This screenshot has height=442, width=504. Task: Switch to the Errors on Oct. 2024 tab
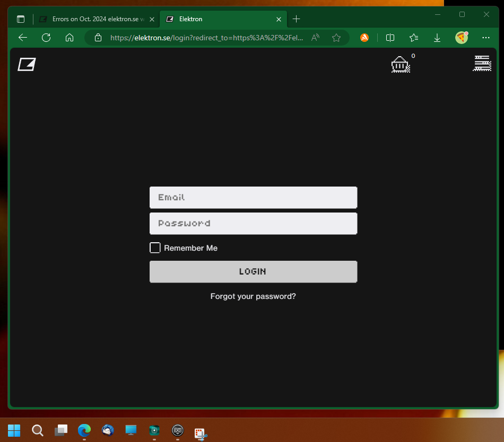pyautogui.click(x=94, y=19)
